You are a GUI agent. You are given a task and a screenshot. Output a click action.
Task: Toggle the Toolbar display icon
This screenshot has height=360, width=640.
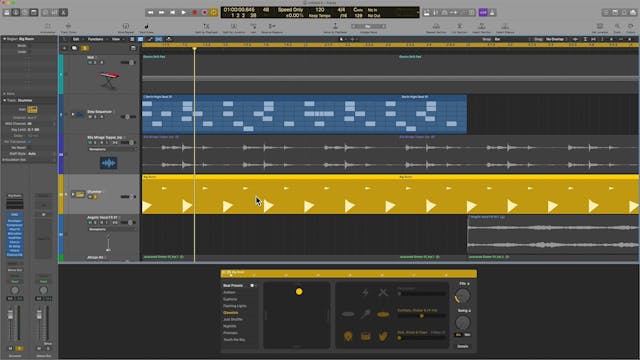(34, 13)
